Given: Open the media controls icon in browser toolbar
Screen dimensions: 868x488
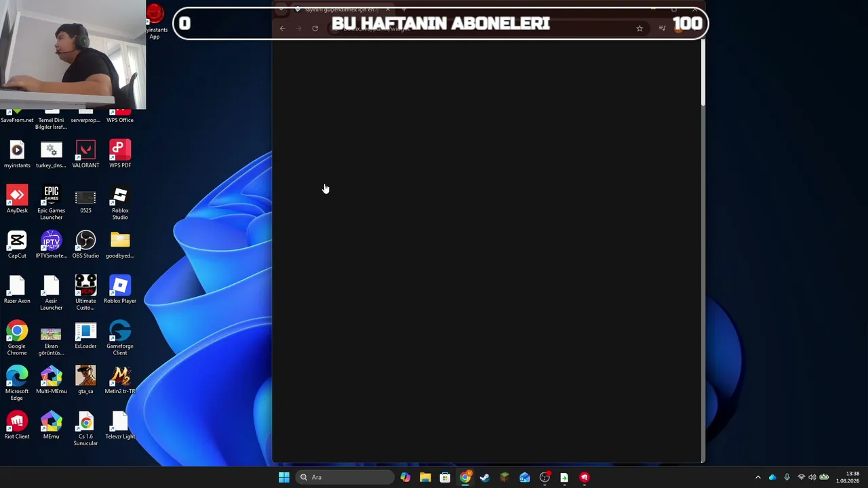Looking at the screenshot, I should [663, 28].
